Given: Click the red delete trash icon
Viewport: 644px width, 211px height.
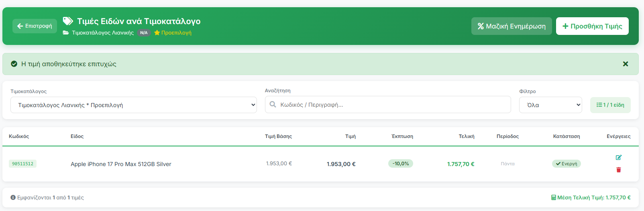Looking at the screenshot, I should [618, 170].
